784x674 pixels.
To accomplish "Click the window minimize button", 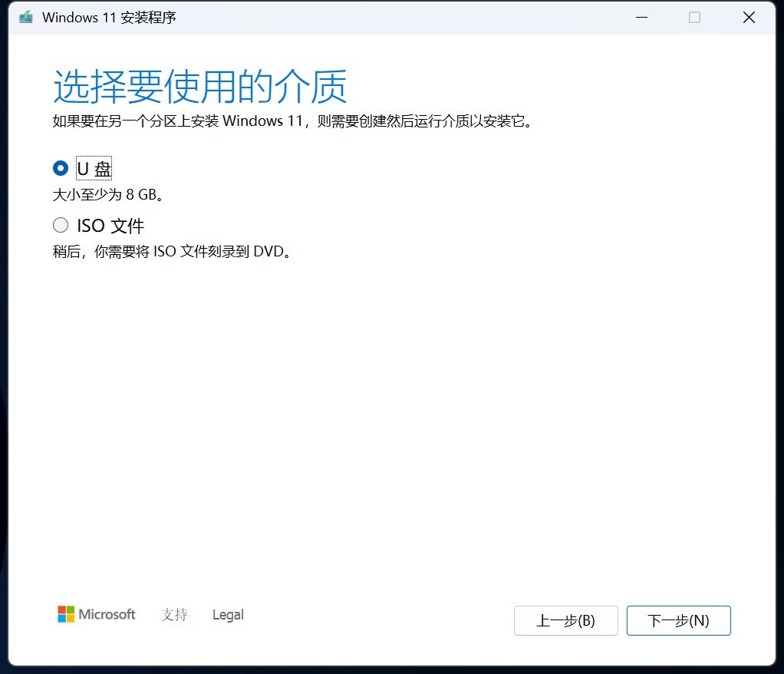I will [641, 16].
